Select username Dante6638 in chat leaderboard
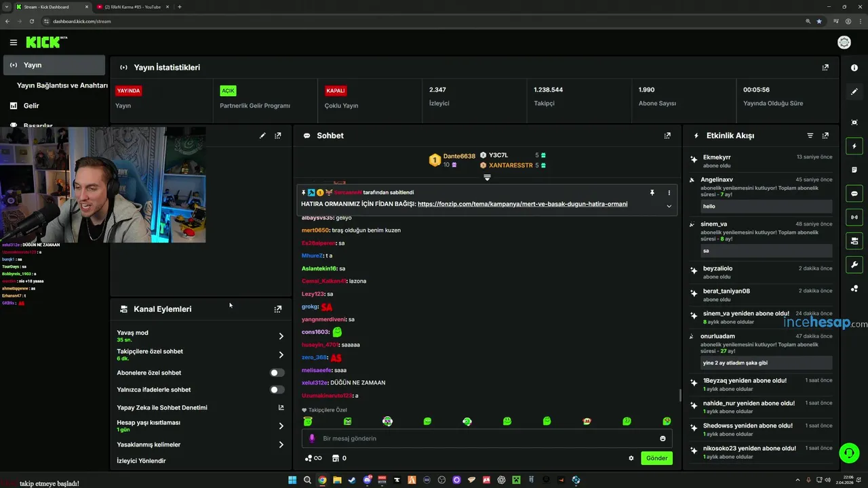Screen dimensions: 868x488 click(459, 156)
